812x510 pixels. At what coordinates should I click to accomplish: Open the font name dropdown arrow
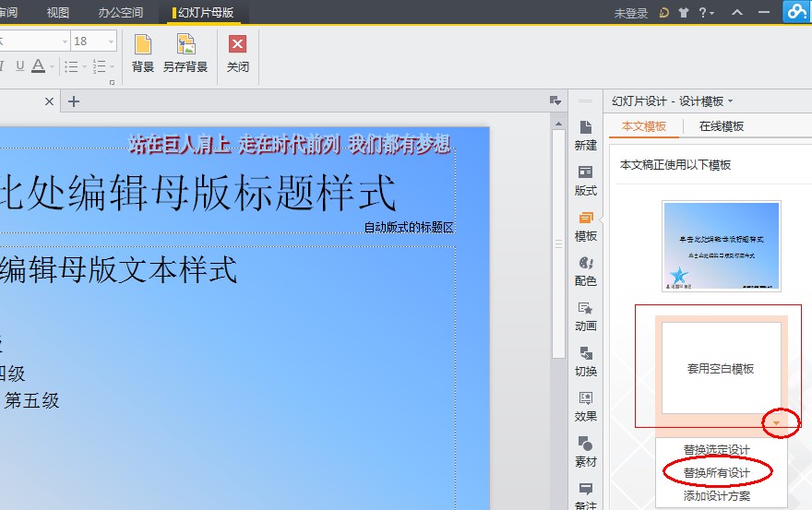pos(65,42)
